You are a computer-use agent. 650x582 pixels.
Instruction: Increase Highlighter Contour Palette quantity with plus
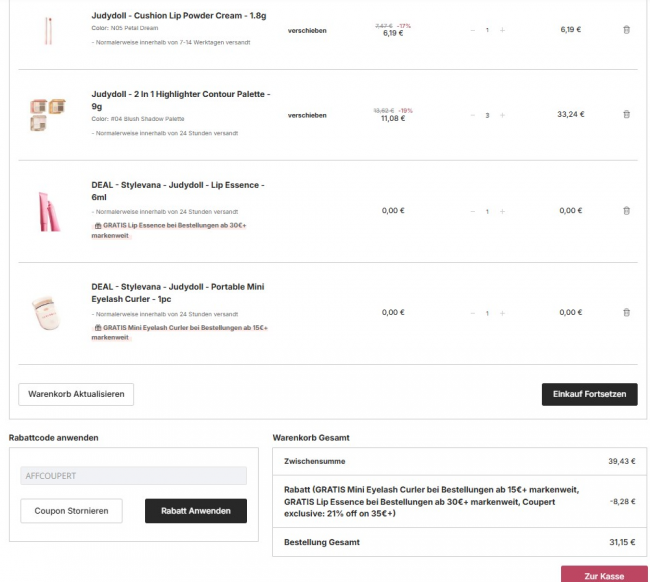point(502,115)
